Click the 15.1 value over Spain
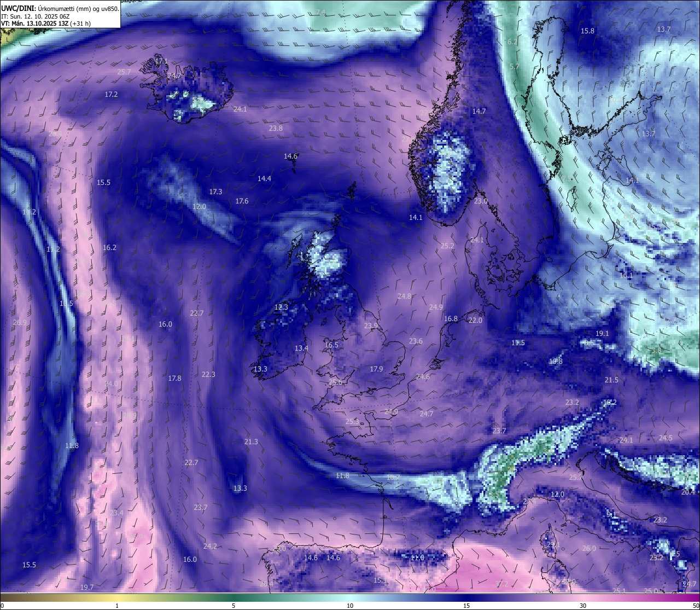 380,580
